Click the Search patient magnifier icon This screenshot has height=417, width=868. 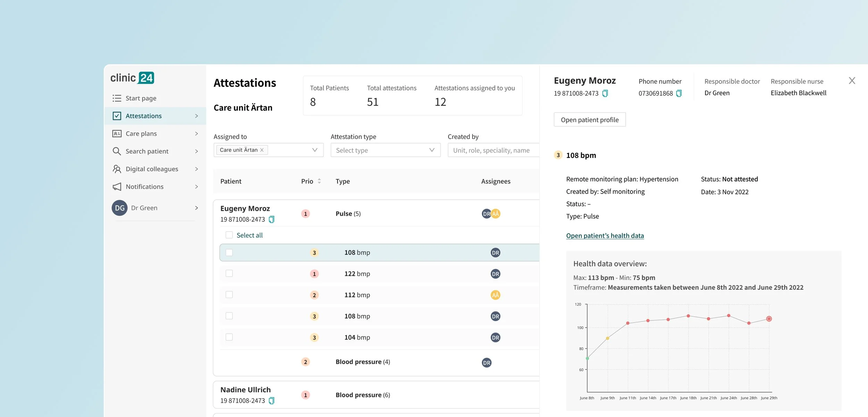[x=117, y=151]
